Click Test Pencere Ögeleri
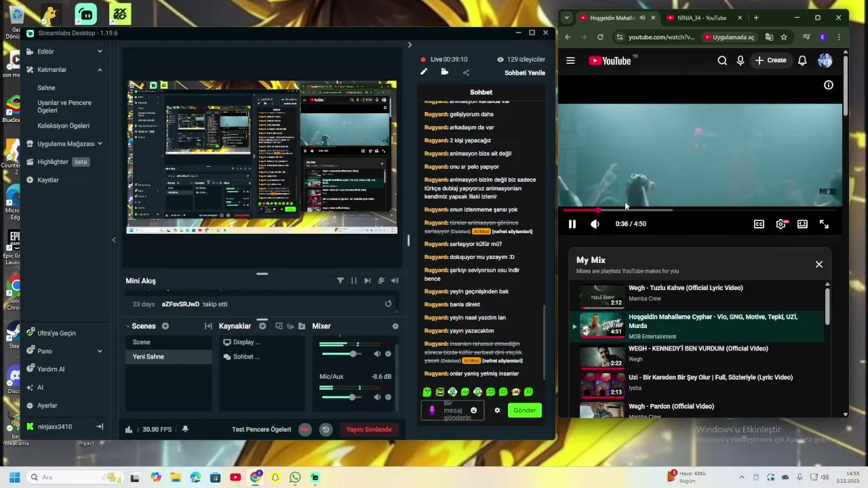The height and width of the screenshot is (488, 868). (261, 429)
